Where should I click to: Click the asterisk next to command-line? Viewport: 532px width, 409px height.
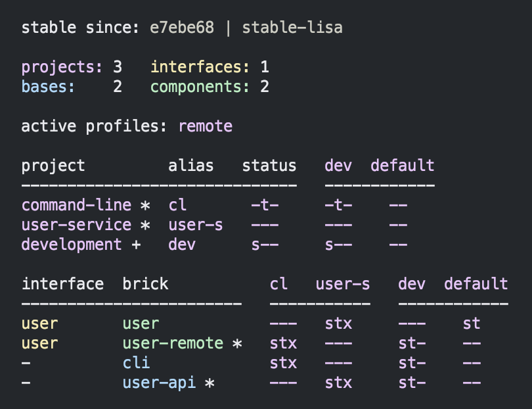click(x=145, y=206)
